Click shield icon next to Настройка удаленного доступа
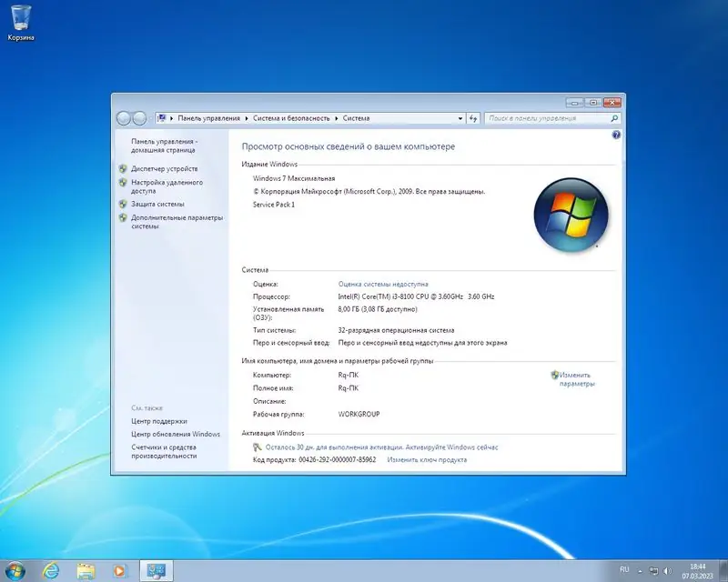Screen dimensions: 728x582 (x=123, y=183)
